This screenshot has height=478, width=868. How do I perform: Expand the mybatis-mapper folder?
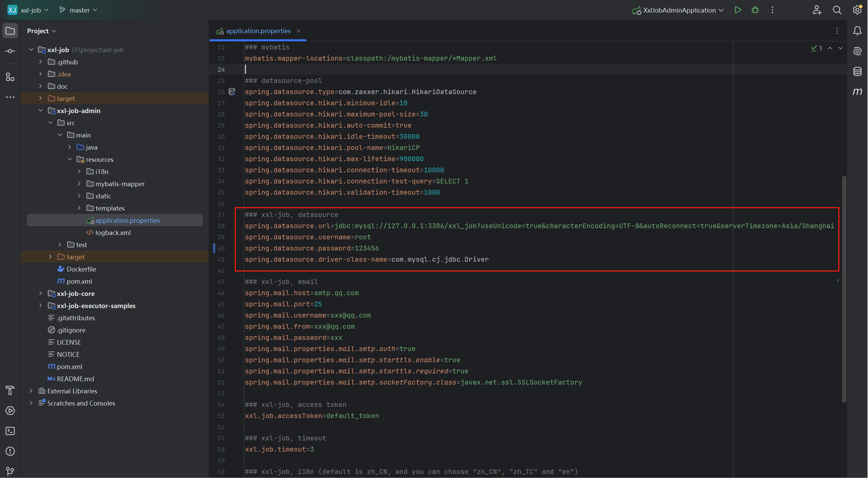tap(79, 184)
